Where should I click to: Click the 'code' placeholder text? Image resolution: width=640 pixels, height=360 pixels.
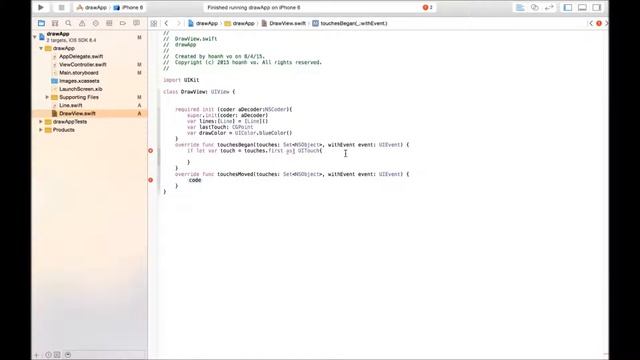point(195,180)
